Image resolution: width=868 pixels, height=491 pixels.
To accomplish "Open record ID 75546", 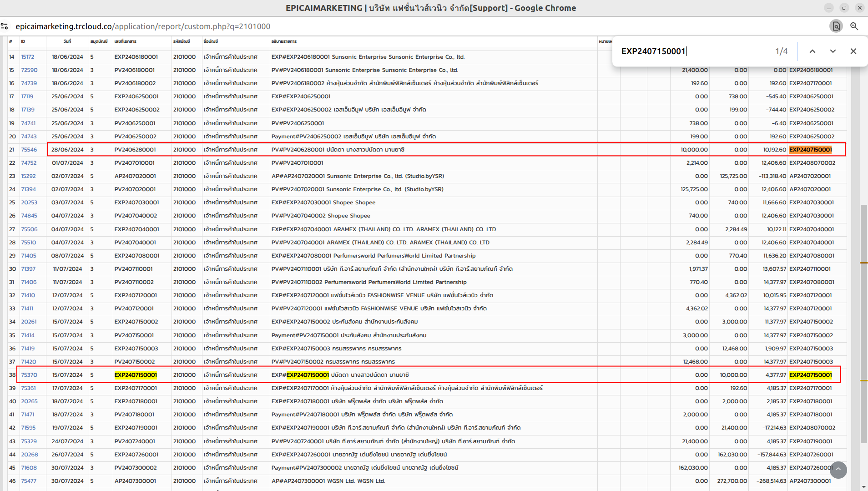I will (x=29, y=150).
